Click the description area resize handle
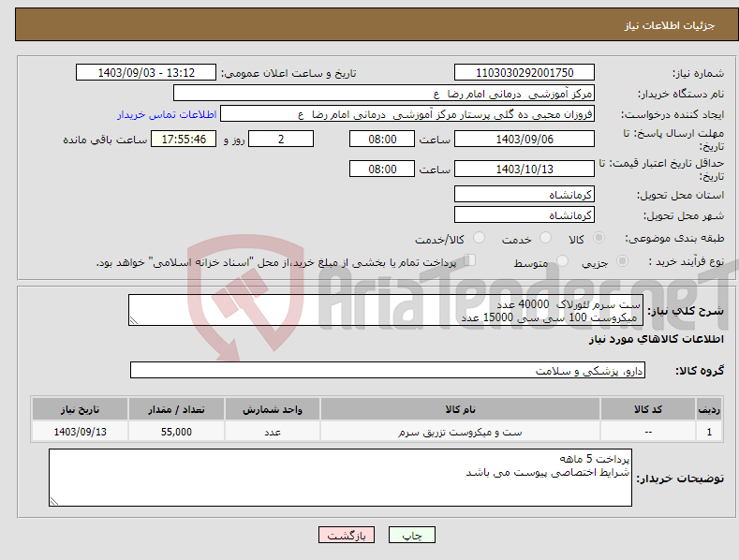Screen dimensions: 739x560 point(134,320)
